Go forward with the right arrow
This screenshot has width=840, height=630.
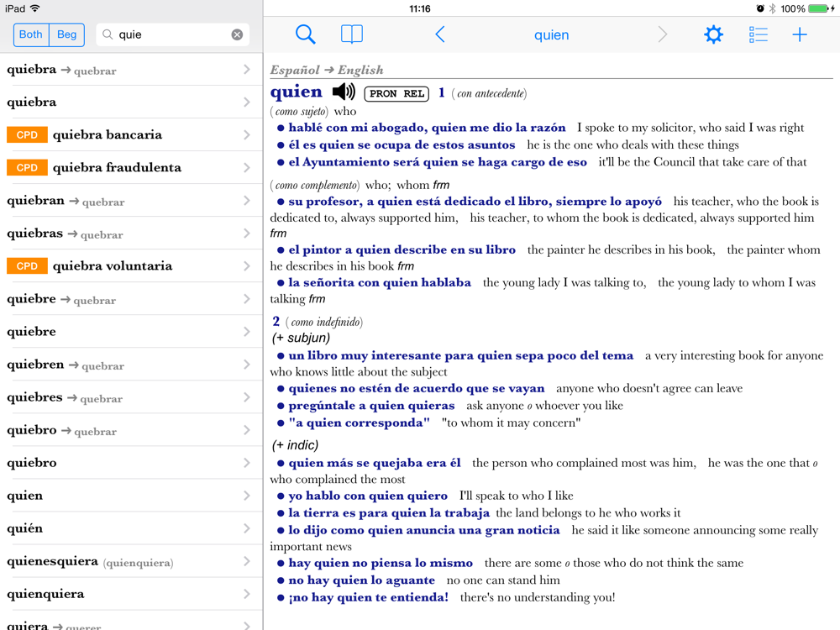[663, 34]
